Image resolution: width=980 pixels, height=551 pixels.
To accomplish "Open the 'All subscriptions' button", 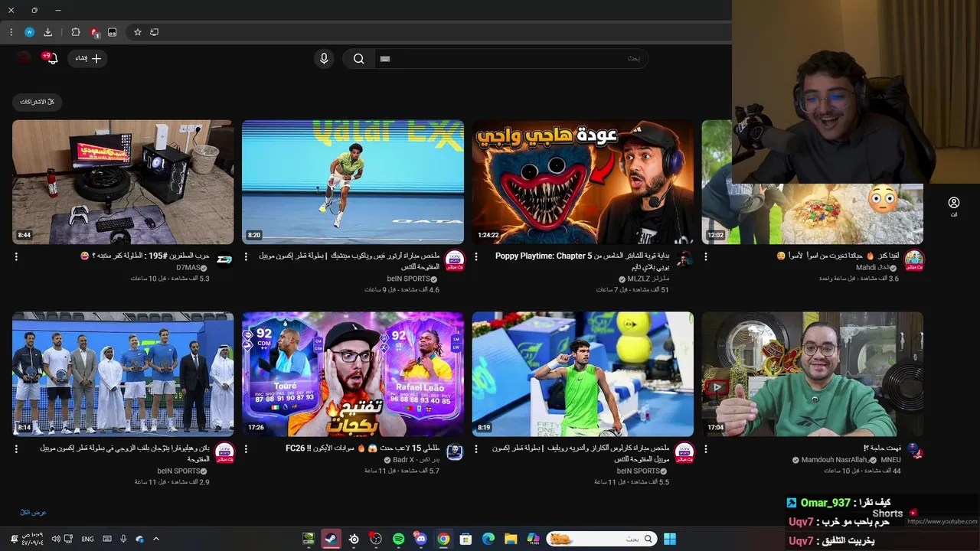I will point(37,102).
